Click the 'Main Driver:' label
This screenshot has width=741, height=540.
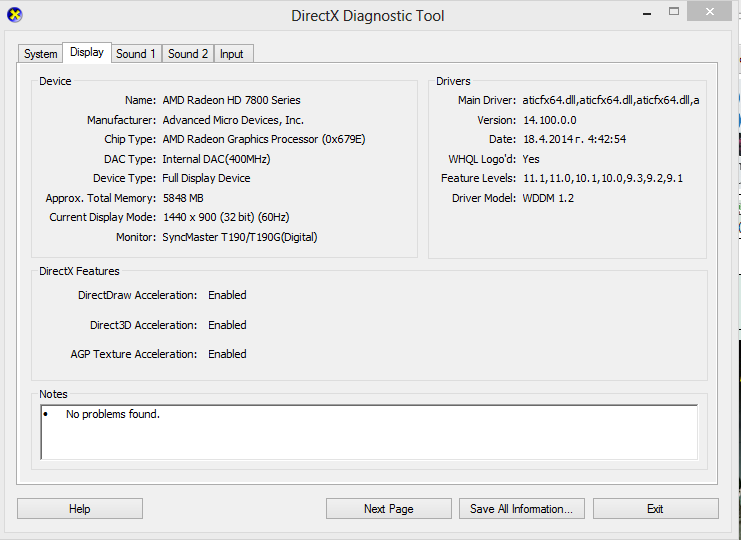[x=487, y=100]
